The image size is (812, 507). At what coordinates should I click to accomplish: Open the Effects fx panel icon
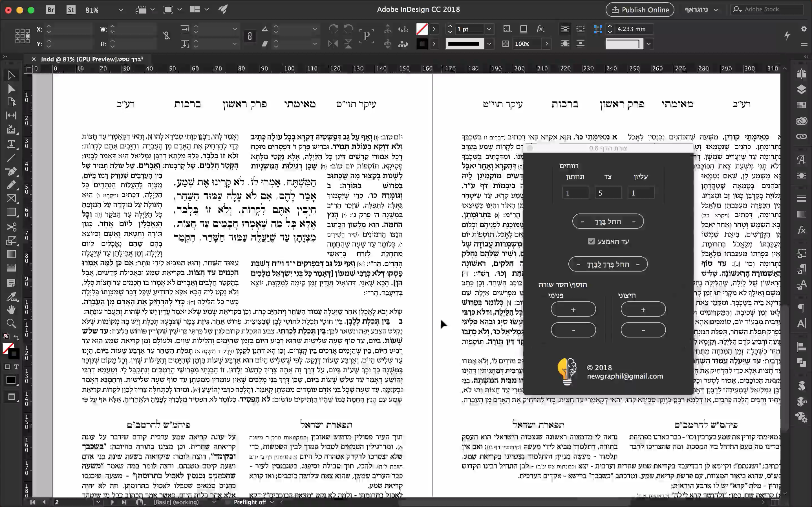click(x=802, y=230)
